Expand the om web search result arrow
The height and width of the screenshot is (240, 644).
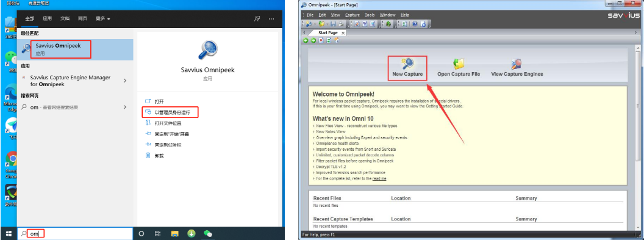pos(125,107)
